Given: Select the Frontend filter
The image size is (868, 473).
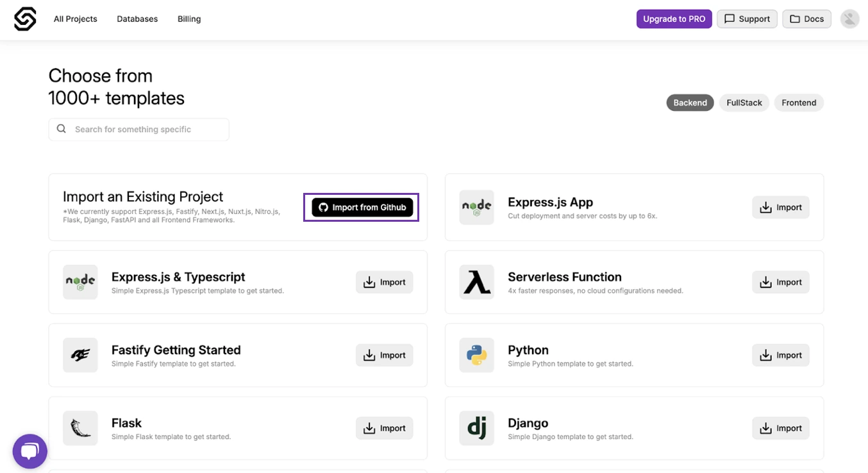Looking at the screenshot, I should point(799,103).
